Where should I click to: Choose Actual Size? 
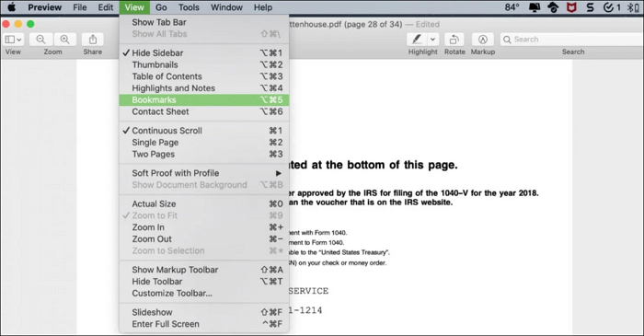(x=204, y=203)
